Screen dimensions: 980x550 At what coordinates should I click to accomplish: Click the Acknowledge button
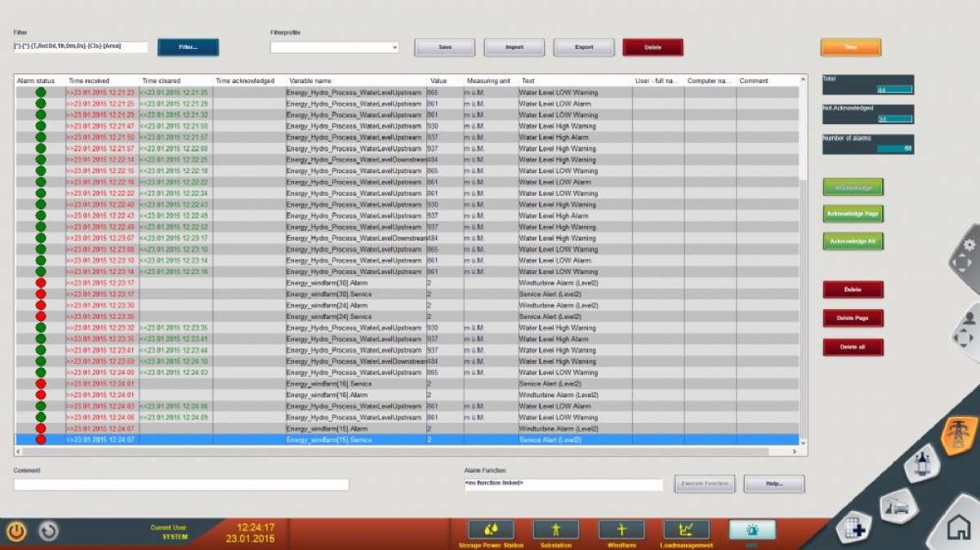pos(853,187)
